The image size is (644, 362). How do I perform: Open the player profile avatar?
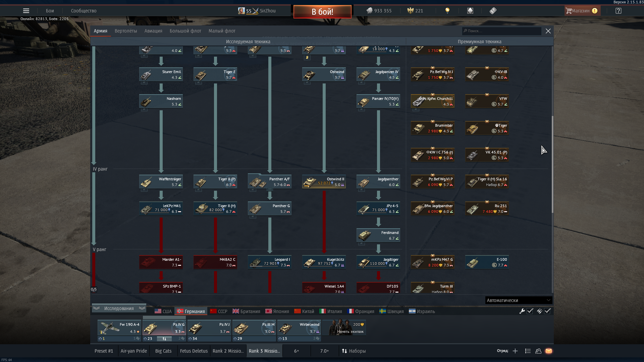click(x=241, y=11)
